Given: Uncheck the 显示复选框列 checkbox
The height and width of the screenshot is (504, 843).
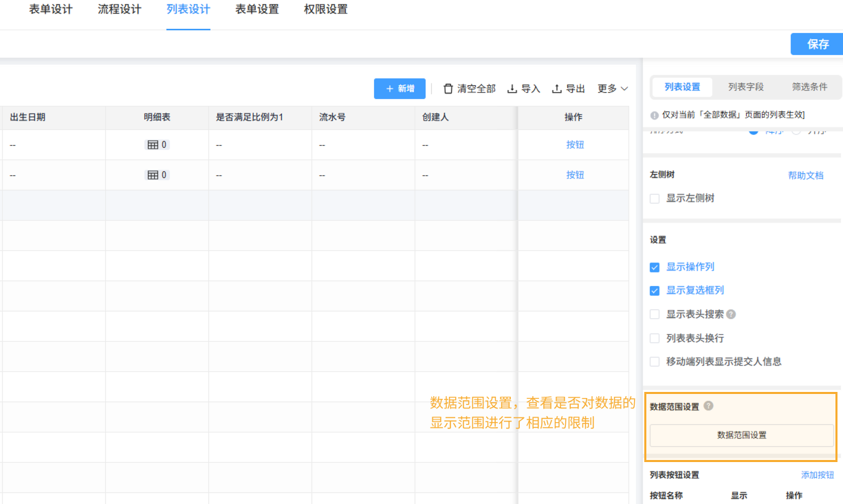Looking at the screenshot, I should pos(655,291).
